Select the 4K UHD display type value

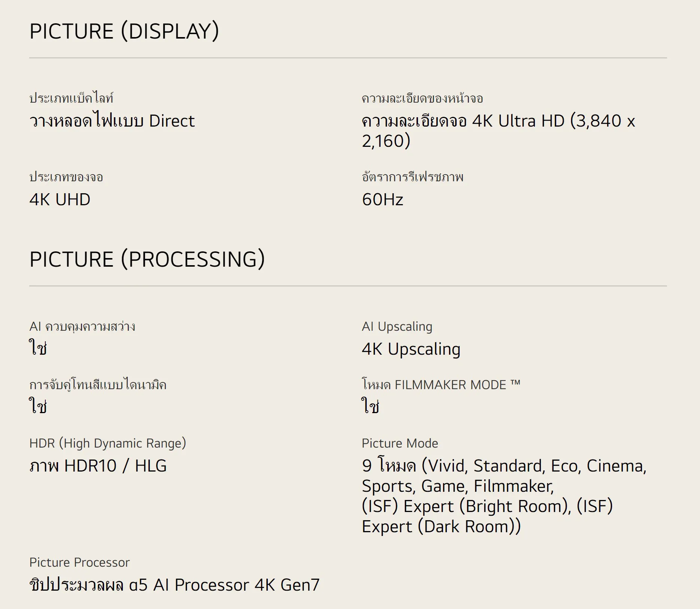[x=60, y=200]
